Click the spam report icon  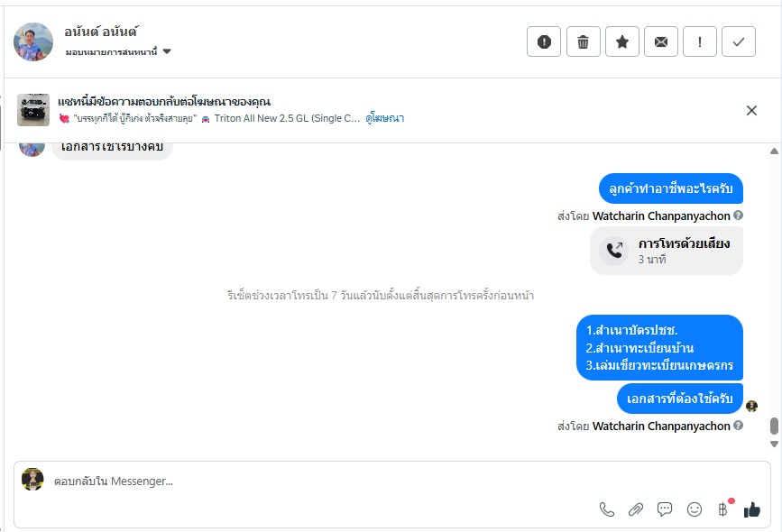[x=544, y=41]
